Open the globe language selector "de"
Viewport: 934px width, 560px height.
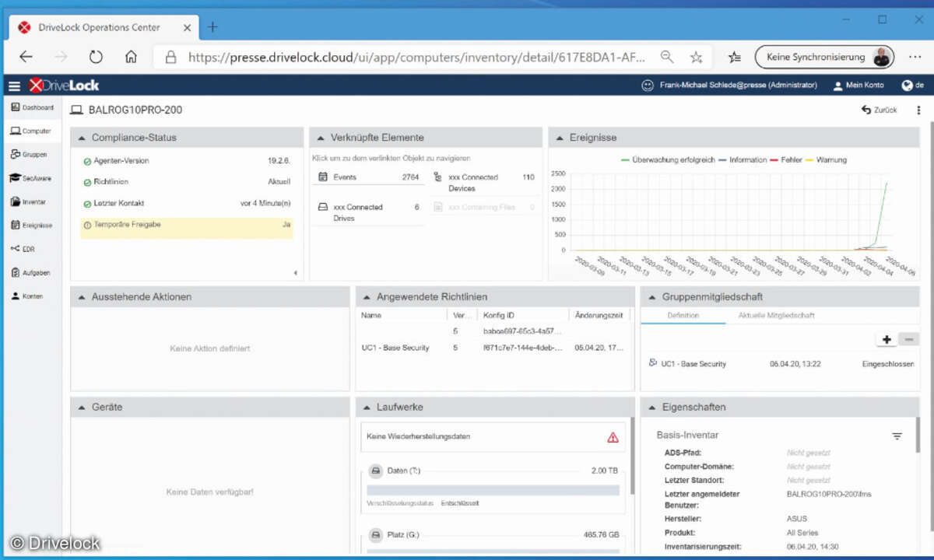912,86
